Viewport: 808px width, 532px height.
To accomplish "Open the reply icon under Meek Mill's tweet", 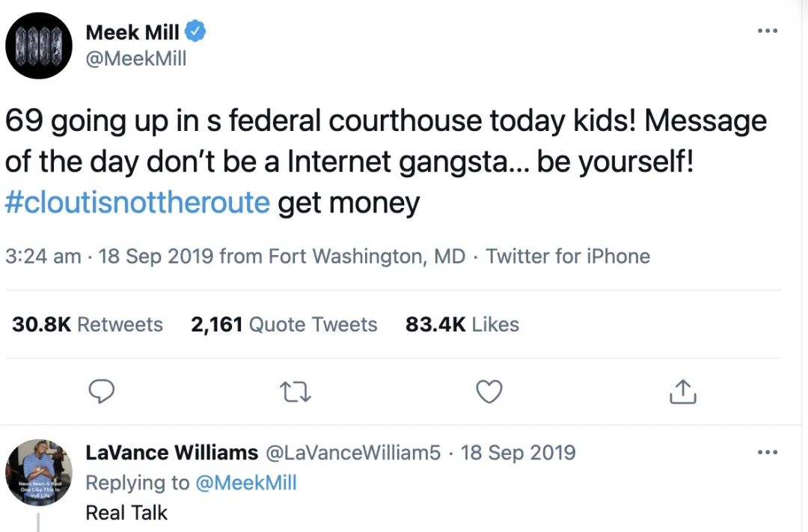I will (x=102, y=391).
